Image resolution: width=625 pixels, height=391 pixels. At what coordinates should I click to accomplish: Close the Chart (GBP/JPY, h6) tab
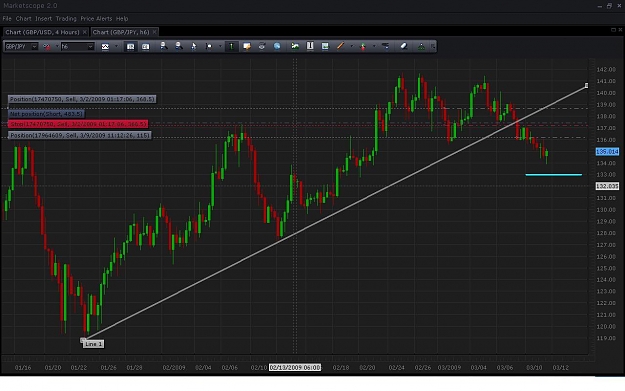click(154, 32)
